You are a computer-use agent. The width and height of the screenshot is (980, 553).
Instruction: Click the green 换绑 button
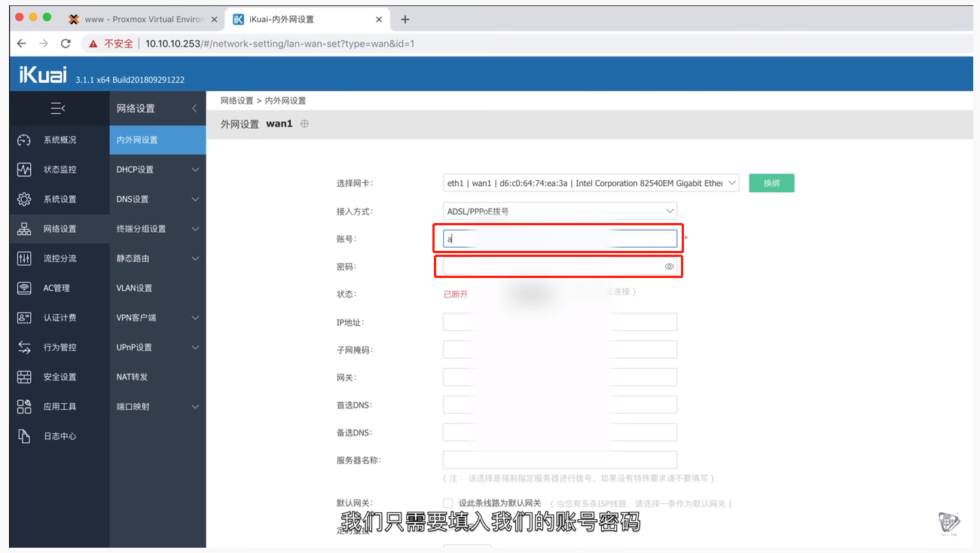(x=771, y=183)
